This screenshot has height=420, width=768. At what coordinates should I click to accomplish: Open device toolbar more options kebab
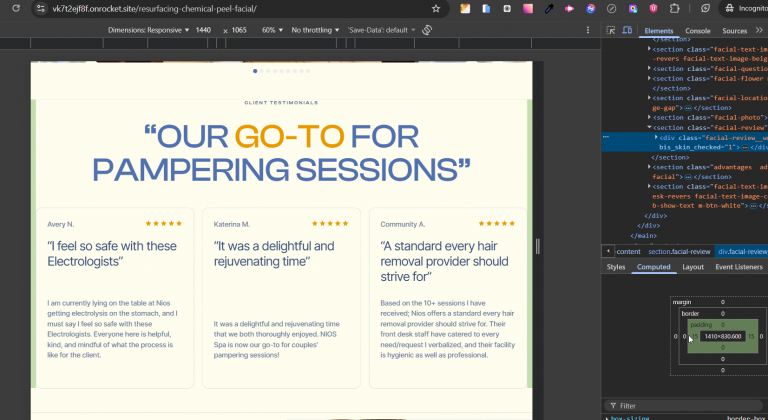point(588,30)
